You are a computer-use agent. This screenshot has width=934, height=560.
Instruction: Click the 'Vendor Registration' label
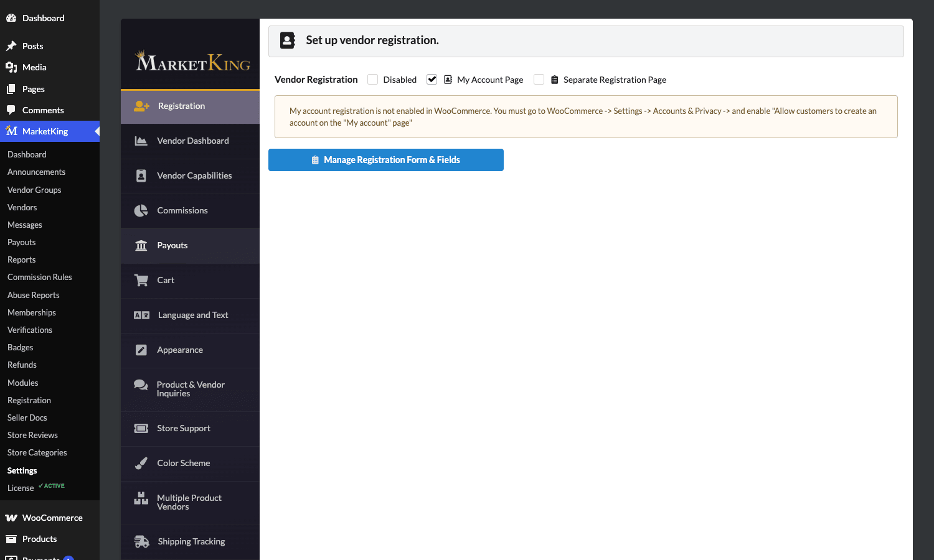coord(316,80)
